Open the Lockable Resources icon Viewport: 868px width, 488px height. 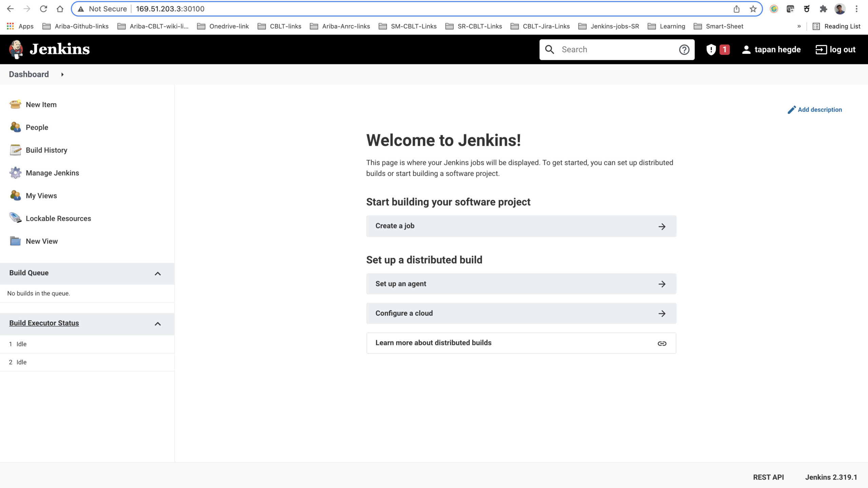point(15,218)
